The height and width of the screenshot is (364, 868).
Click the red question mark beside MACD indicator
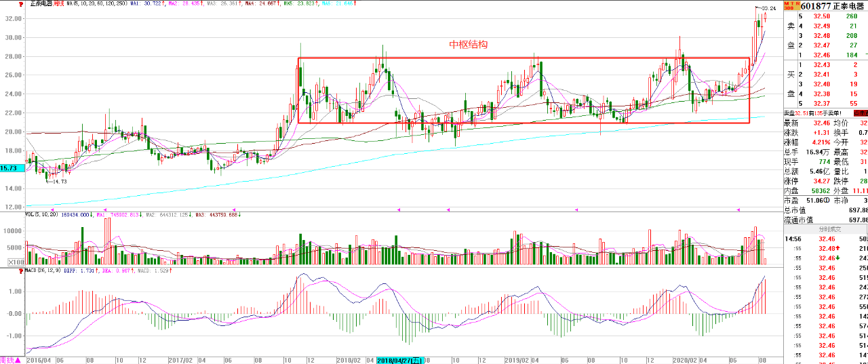(20, 270)
